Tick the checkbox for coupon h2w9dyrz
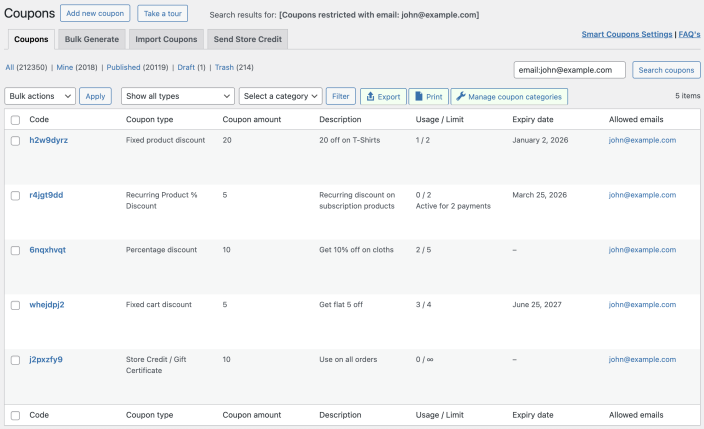704x429 pixels. 15,141
